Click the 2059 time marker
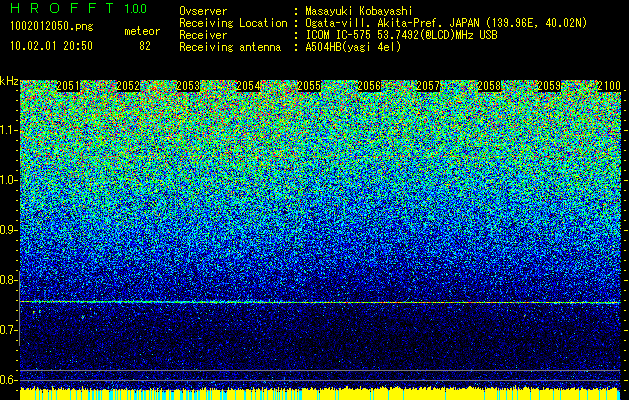 tap(549, 86)
